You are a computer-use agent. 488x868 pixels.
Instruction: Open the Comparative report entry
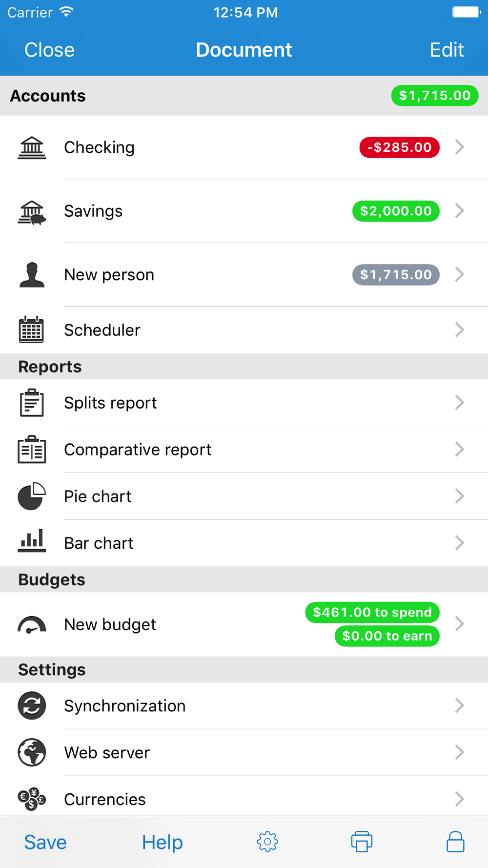click(244, 450)
